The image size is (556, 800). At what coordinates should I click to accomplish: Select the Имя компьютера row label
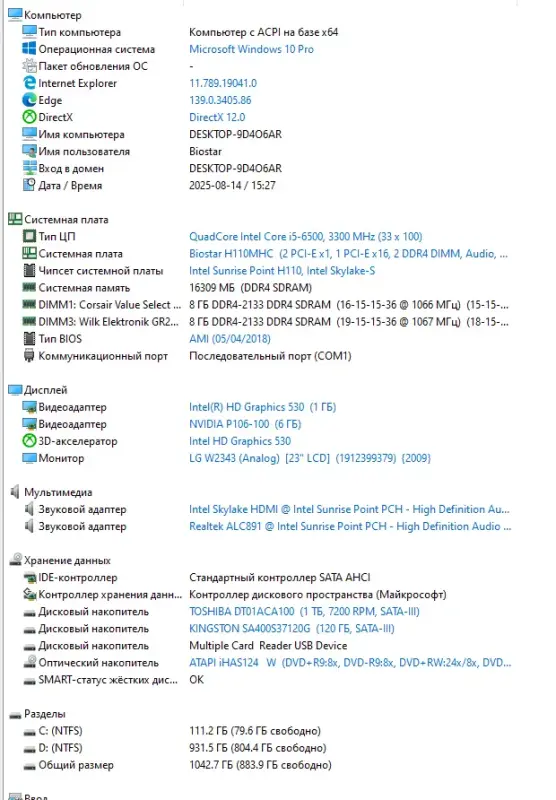[x=81, y=134]
